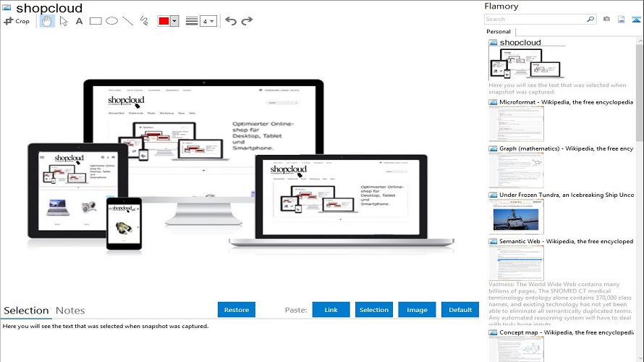Image resolution: width=644 pixels, height=362 pixels.
Task: Open the icebreaking ship snapshot thumbnail
Action: 516,216
